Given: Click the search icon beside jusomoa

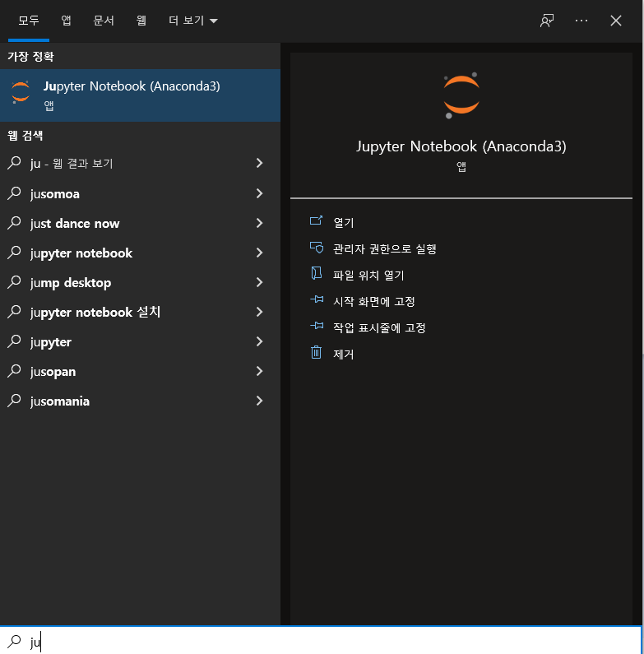Looking at the screenshot, I should tap(14, 193).
